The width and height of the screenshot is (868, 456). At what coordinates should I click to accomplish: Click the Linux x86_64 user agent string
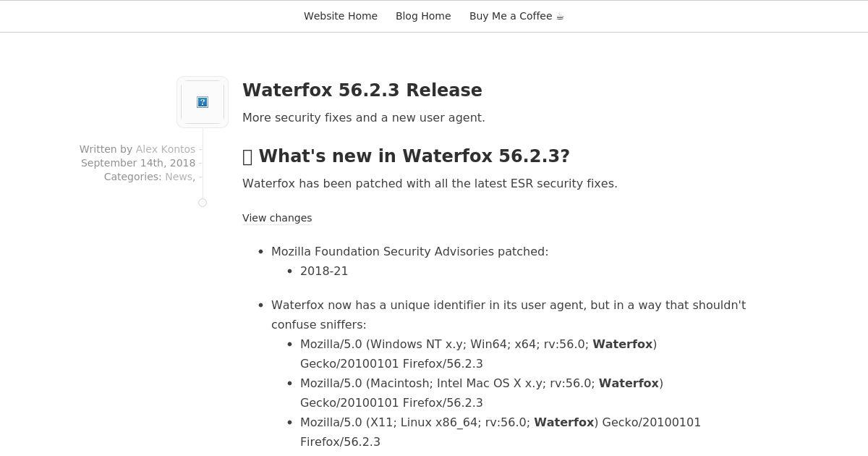click(x=501, y=432)
